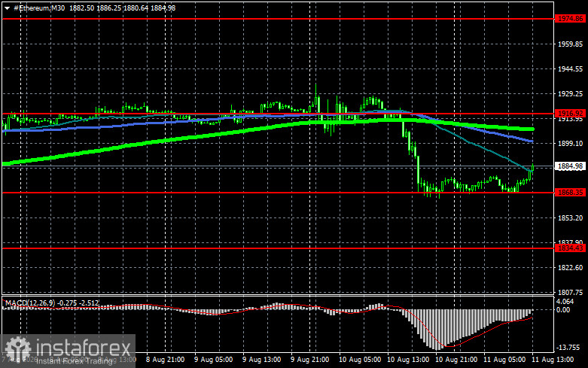Select the 9 Aug 13:00 time label
Image resolution: width=588 pixels, height=368 pixels.
click(261, 360)
